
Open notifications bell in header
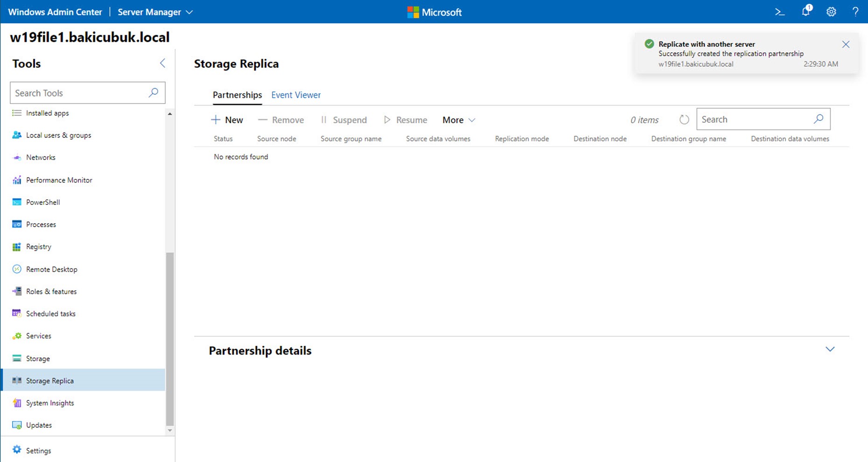pos(806,11)
